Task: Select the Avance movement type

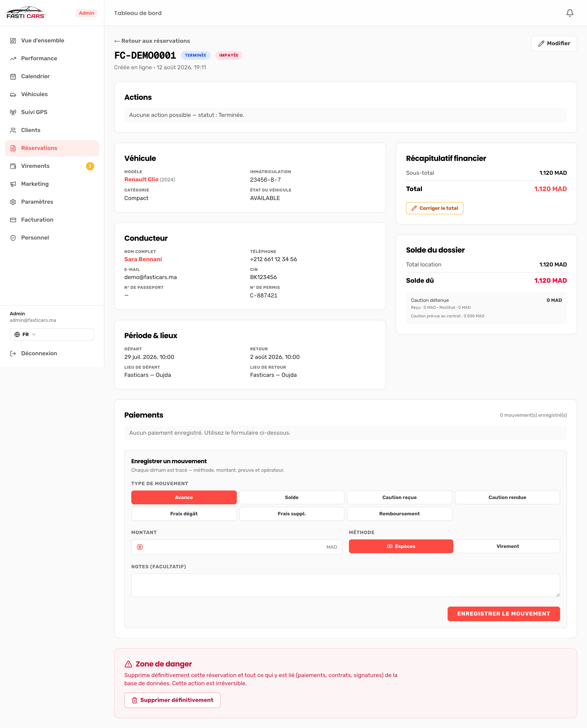Action: click(184, 497)
